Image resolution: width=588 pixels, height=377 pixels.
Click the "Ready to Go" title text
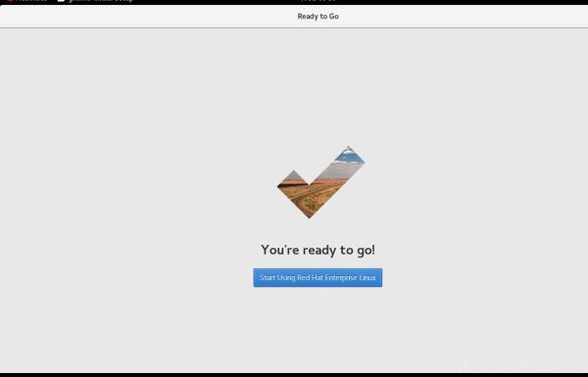[318, 16]
